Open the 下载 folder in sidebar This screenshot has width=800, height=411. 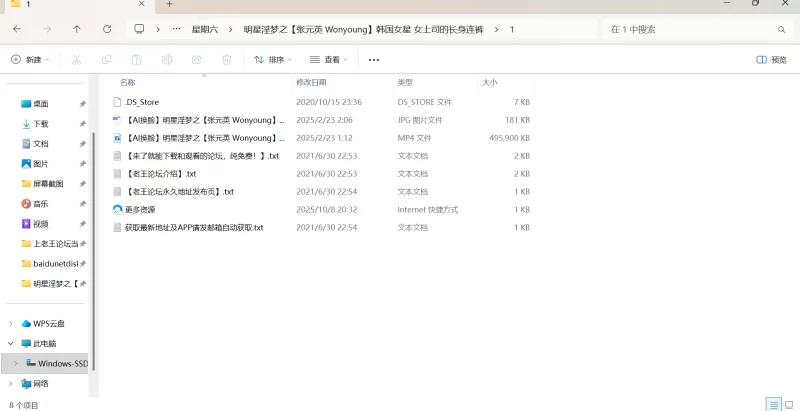pyautogui.click(x=40, y=124)
